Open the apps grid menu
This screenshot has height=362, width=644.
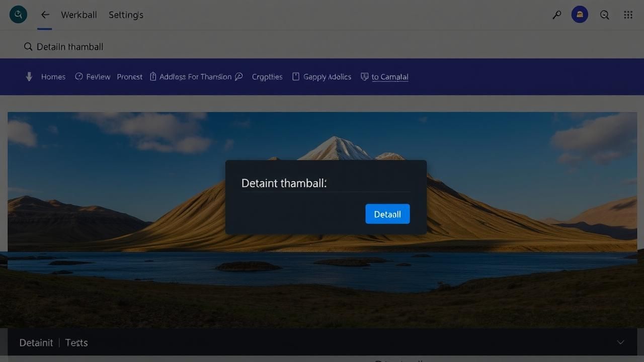tap(628, 15)
